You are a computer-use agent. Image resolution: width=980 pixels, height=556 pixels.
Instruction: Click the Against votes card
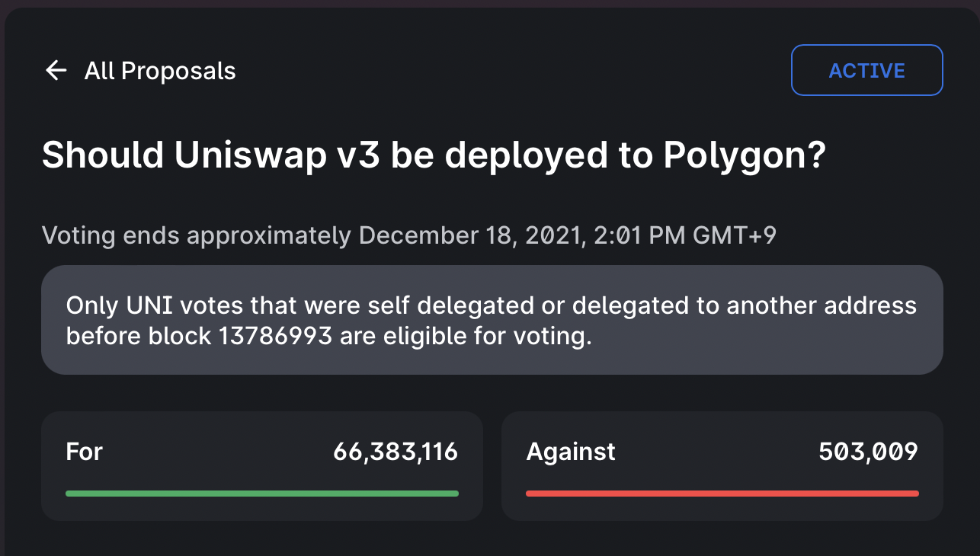722,466
